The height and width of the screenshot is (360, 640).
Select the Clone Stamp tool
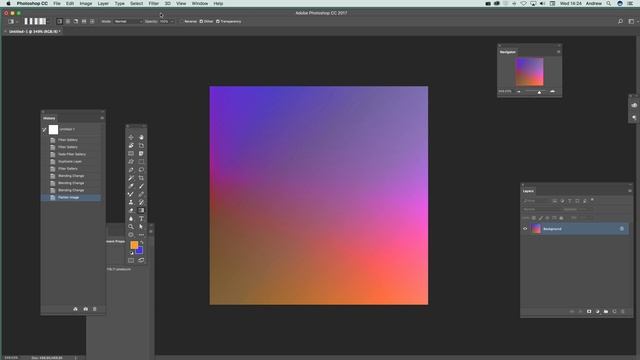click(x=131, y=202)
